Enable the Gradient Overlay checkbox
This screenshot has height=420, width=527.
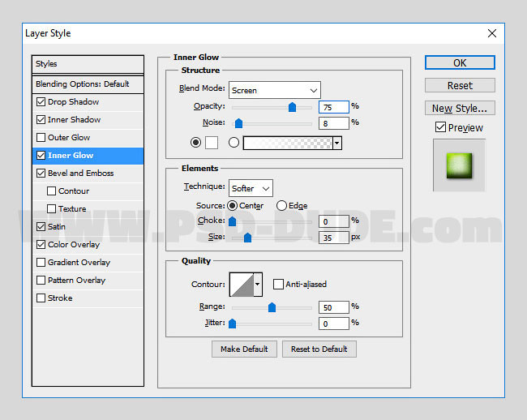point(41,262)
